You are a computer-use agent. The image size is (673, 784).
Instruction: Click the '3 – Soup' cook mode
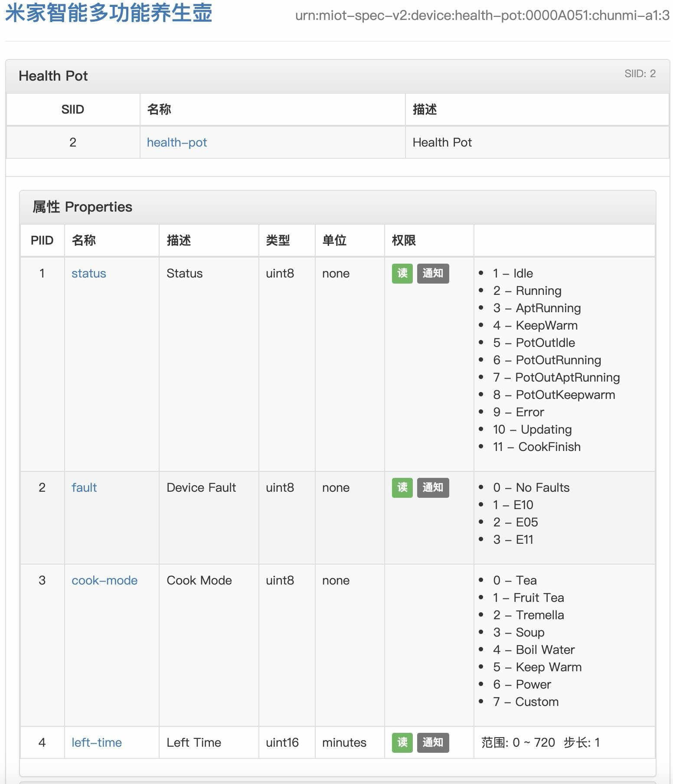[519, 632]
